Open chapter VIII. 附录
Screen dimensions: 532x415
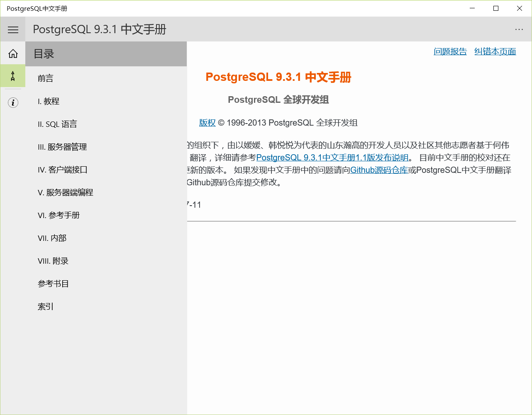(106, 261)
